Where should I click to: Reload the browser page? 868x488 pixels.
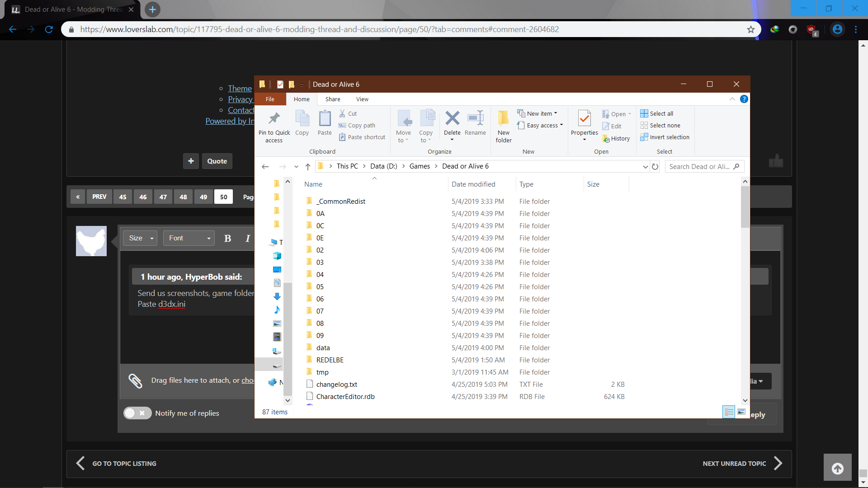(x=49, y=29)
